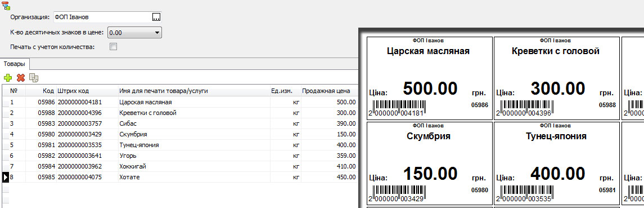Image resolution: width=644 pixels, height=208 pixels.
Task: Click code cell 05984
Action: click(x=40, y=166)
